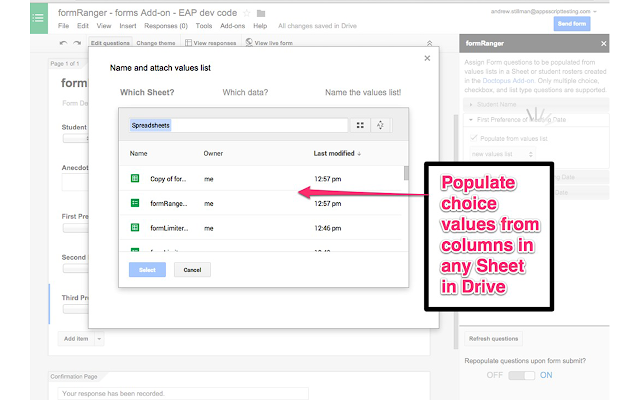640x400 pixels.
Task: Open the View menu
Action: [x=104, y=26]
